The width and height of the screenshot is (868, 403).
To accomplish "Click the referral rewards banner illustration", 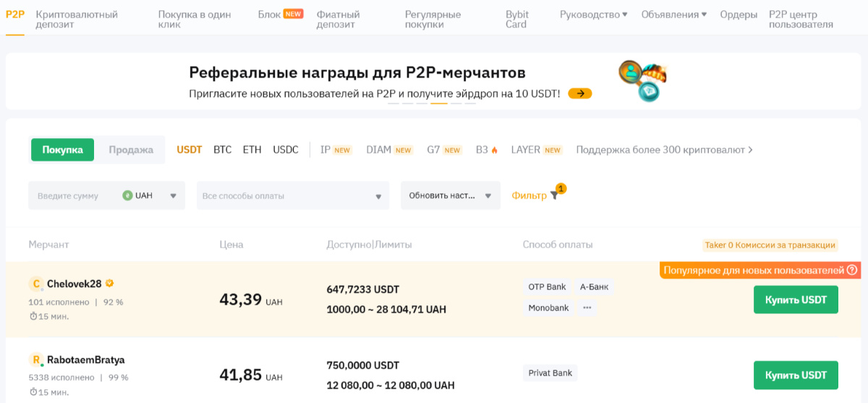I will click(642, 80).
